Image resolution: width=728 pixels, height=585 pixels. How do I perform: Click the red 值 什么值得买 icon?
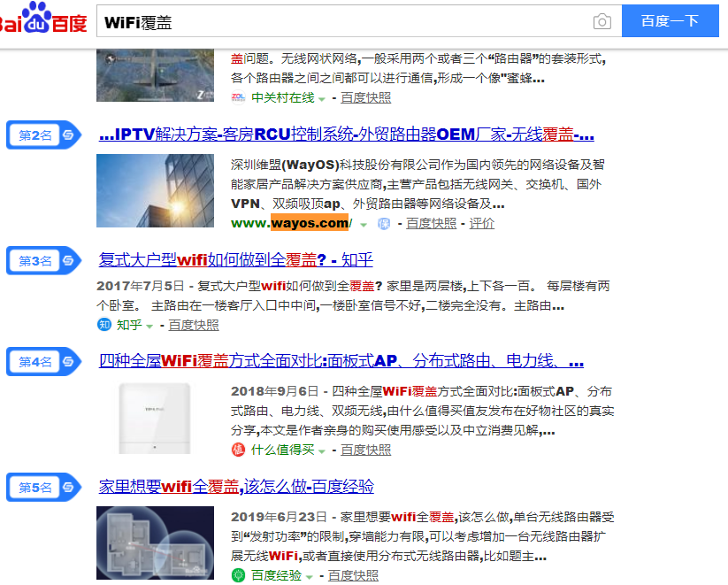coord(238,450)
